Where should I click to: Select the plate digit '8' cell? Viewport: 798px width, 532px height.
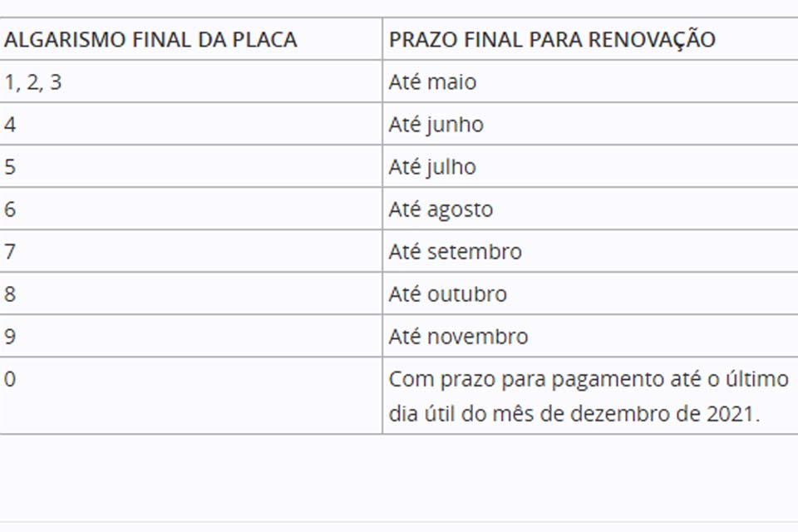pos(10,294)
